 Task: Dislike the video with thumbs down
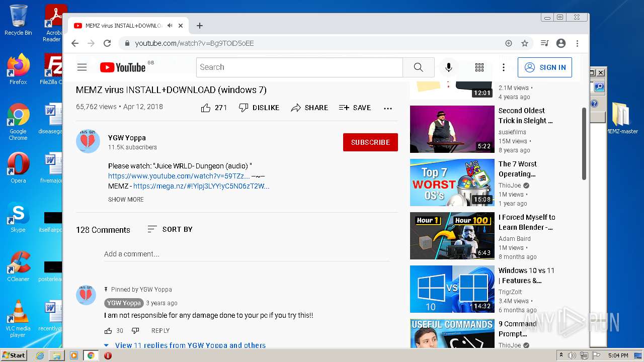point(259,108)
